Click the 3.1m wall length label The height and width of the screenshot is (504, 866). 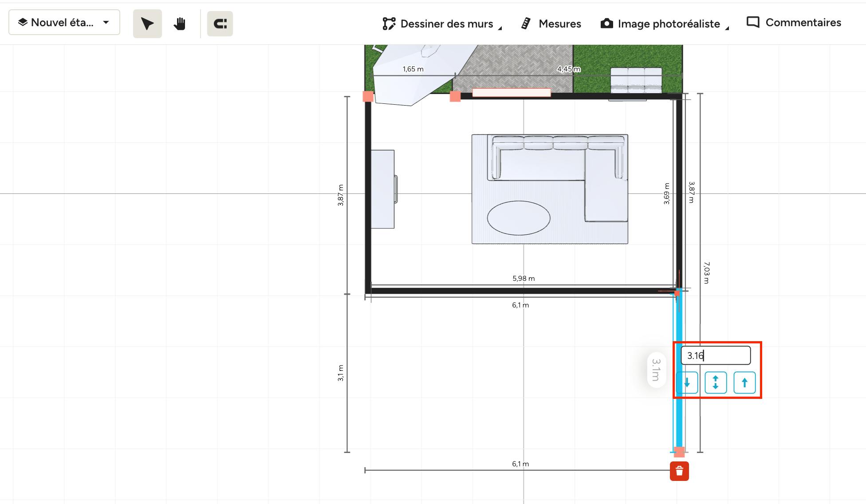656,370
